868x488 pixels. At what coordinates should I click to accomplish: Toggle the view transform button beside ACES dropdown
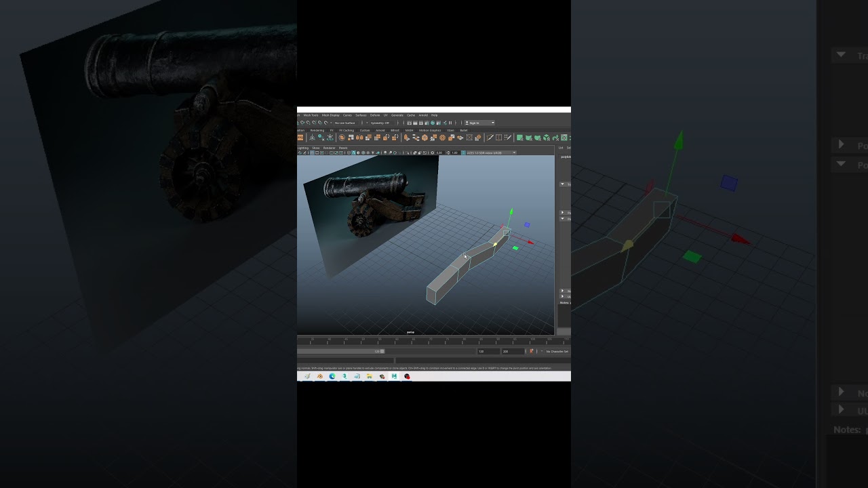[x=463, y=153]
